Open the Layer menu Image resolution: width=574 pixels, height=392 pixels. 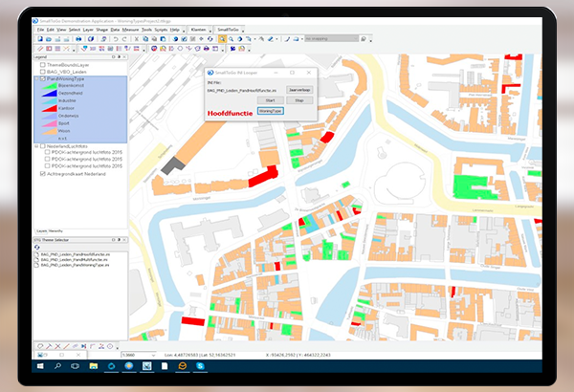88,30
